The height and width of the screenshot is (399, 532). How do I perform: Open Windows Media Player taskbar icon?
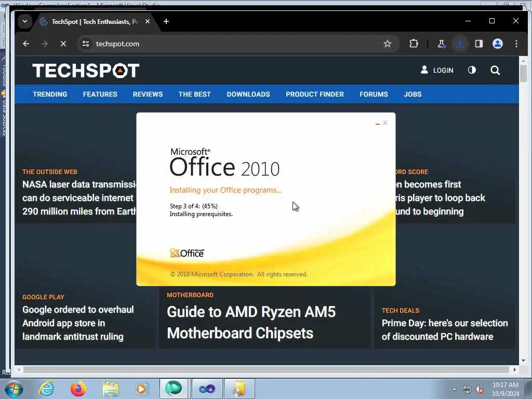[141, 389]
